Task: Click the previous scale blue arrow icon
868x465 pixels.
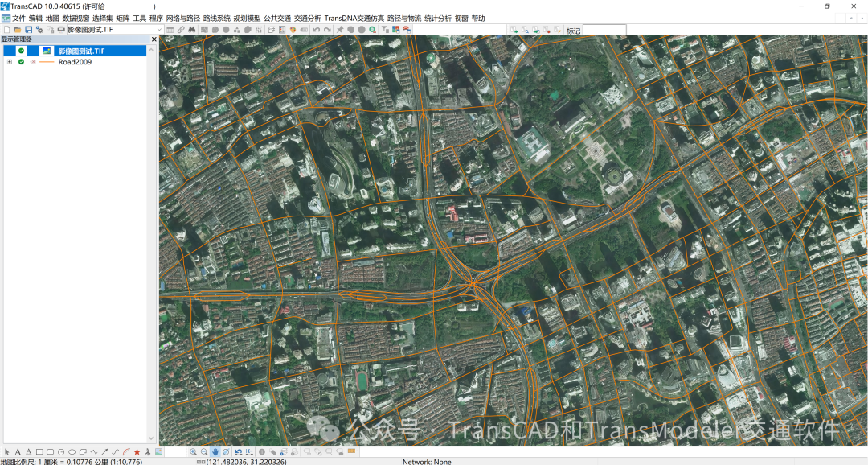Action: point(239,452)
